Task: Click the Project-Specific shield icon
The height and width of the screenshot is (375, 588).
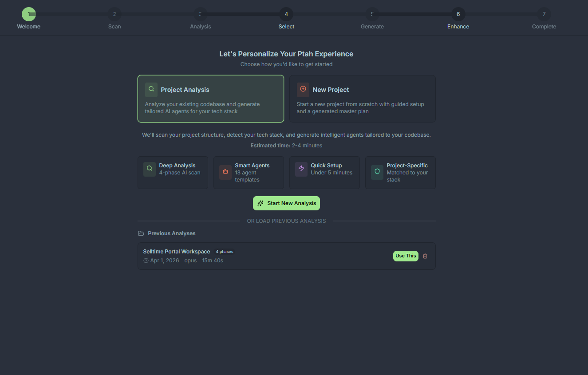Action: 377,172
